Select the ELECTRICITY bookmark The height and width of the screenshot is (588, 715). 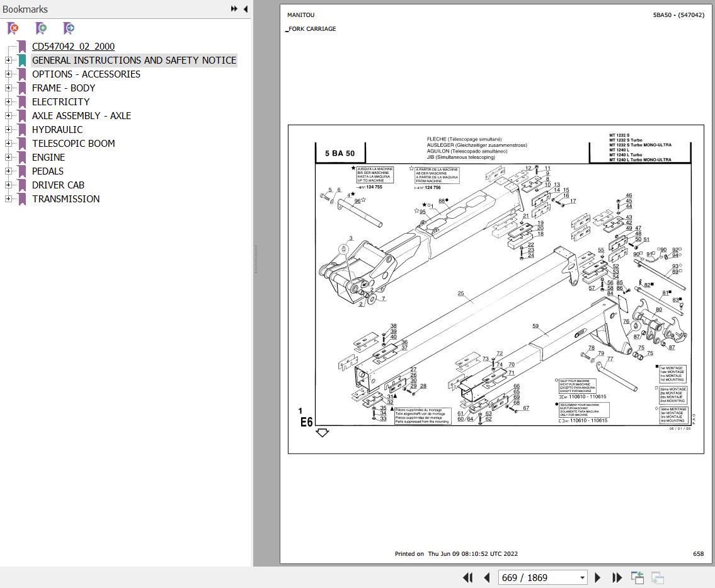(60, 102)
